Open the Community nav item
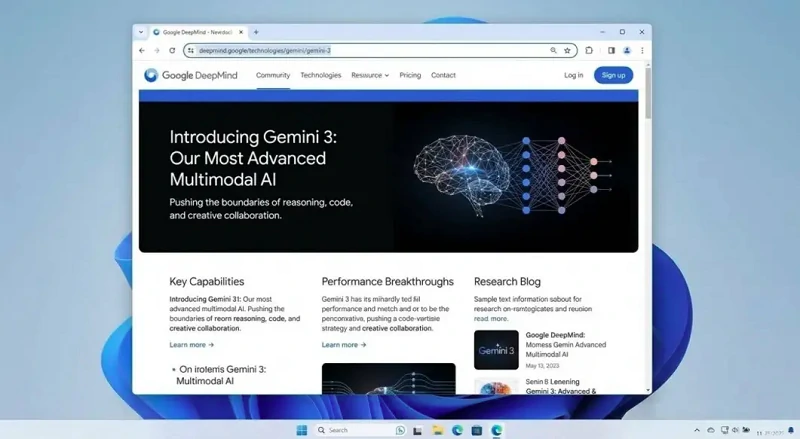Viewport: 800px width, 439px height. coord(273,75)
